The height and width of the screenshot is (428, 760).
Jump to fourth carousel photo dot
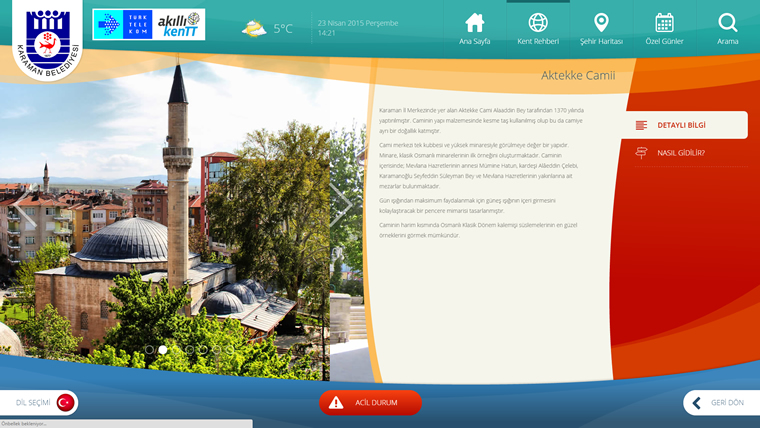(190, 349)
